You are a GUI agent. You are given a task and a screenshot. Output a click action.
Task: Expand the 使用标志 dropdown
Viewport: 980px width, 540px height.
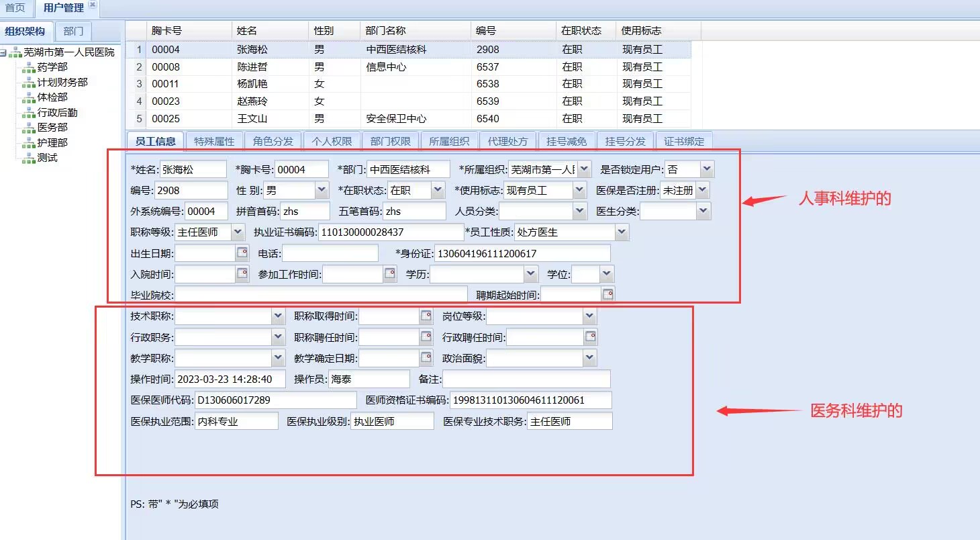[x=580, y=191]
